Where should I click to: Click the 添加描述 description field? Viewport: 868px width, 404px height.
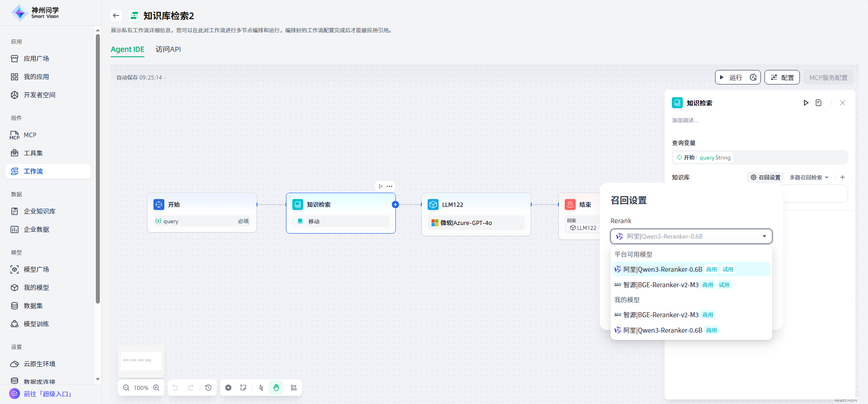tap(686, 120)
